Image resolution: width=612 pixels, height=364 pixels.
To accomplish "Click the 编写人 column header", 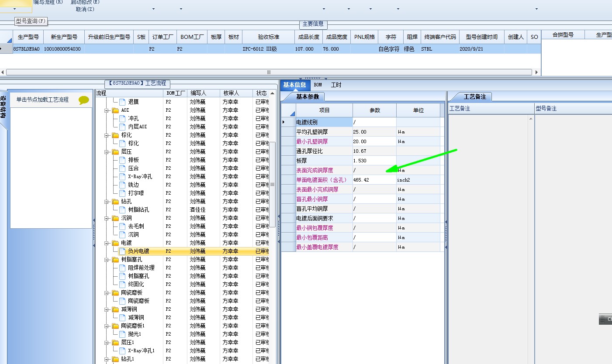I will pyautogui.click(x=204, y=93).
